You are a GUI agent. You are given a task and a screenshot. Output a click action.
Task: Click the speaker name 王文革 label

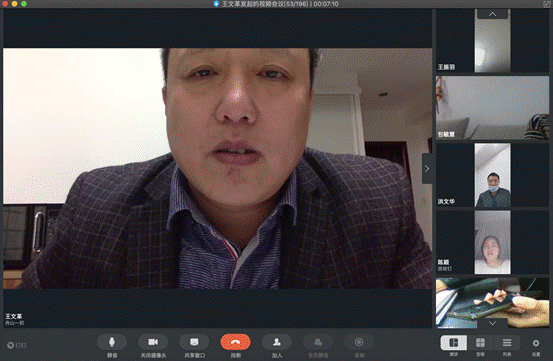pos(13,316)
